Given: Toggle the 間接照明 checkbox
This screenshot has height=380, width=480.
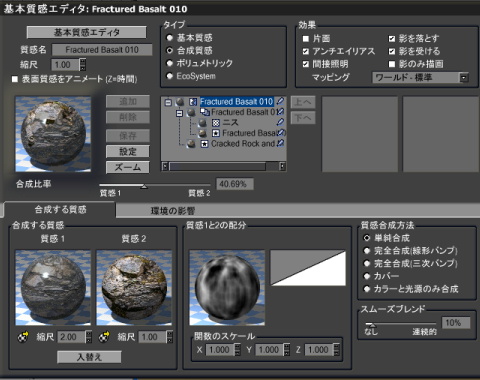Looking at the screenshot, I should pos(306,64).
